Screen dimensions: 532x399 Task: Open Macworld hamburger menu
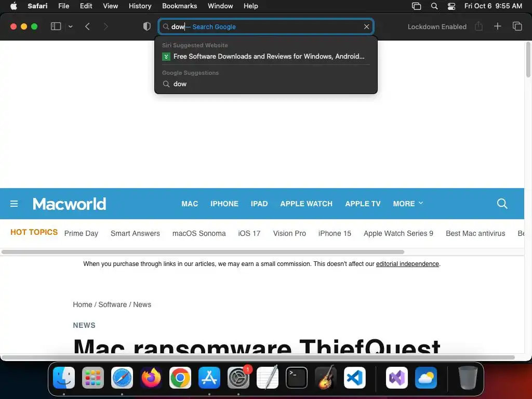tap(14, 204)
